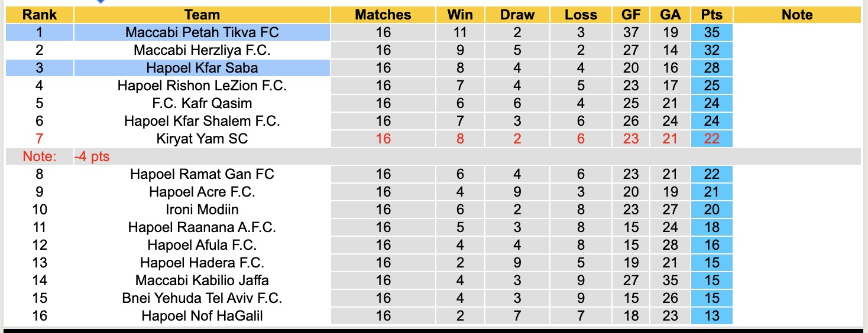Select Kiryat Yam SC team name
868x333 pixels.
click(202, 139)
